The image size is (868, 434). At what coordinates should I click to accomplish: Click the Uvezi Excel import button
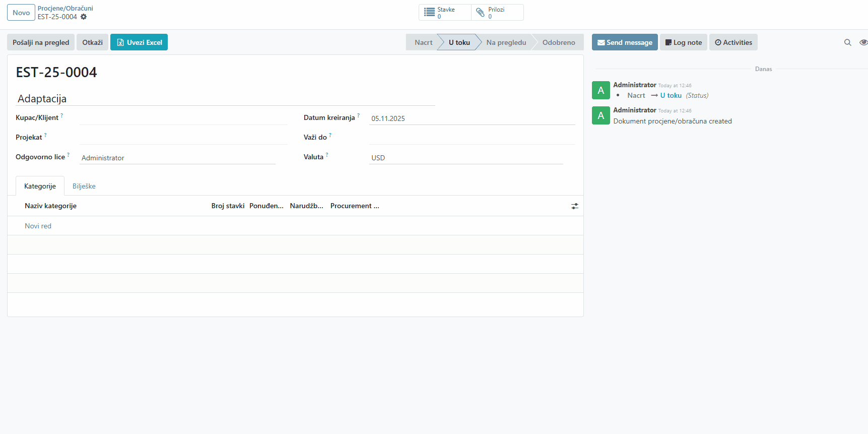[x=139, y=42]
